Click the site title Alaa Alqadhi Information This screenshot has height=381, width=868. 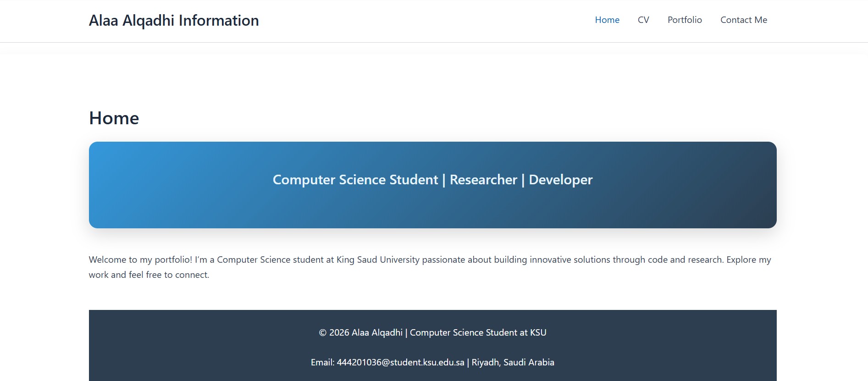click(174, 20)
